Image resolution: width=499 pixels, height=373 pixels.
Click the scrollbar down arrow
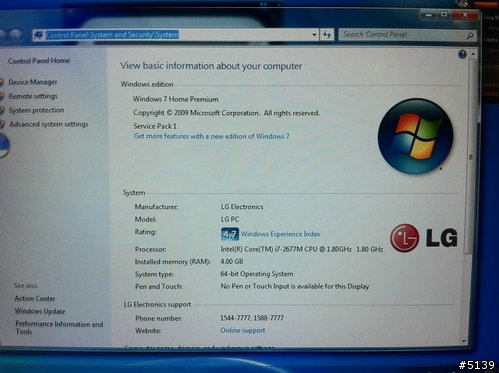click(x=464, y=341)
